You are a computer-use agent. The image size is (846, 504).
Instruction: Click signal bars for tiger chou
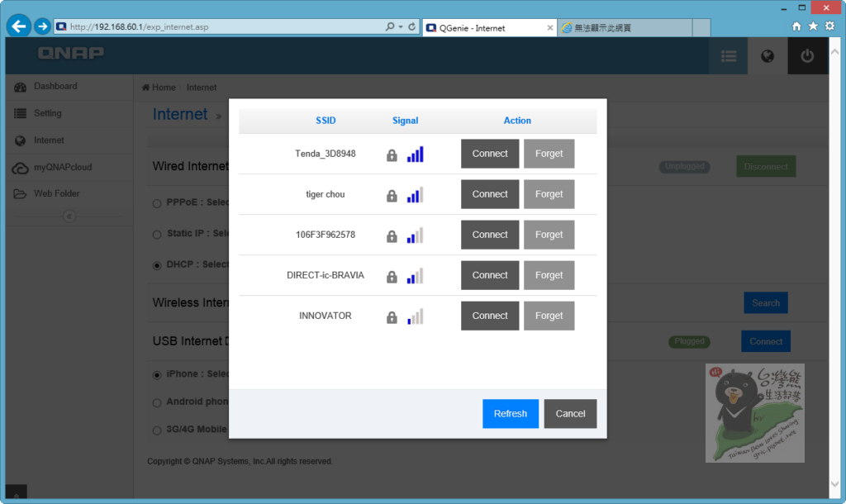[416, 195]
